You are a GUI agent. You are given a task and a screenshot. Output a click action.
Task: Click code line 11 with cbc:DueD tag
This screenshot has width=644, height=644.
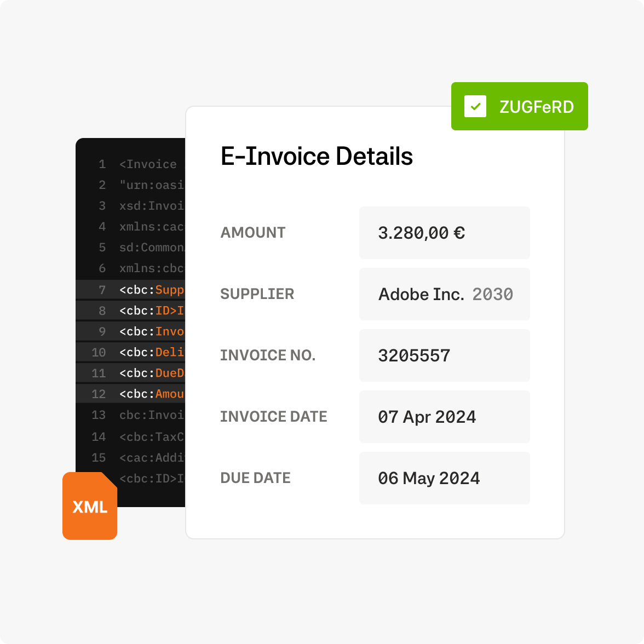(x=151, y=373)
